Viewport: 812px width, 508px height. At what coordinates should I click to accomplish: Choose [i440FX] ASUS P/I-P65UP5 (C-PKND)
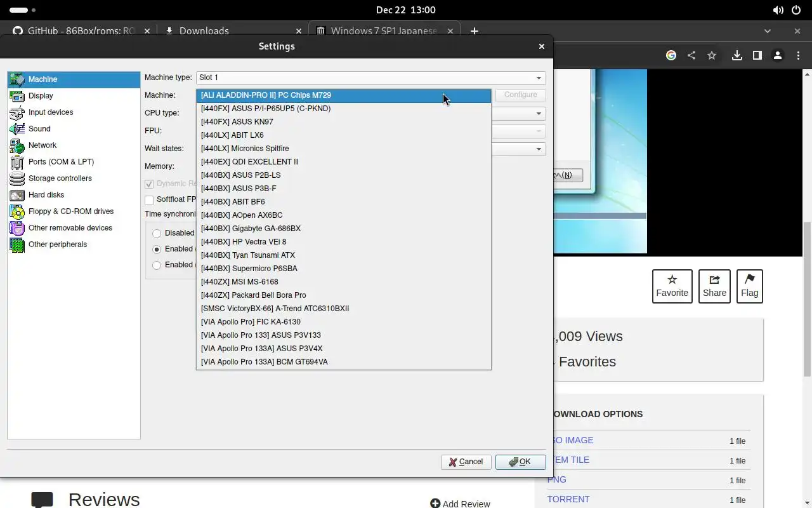[x=343, y=109]
